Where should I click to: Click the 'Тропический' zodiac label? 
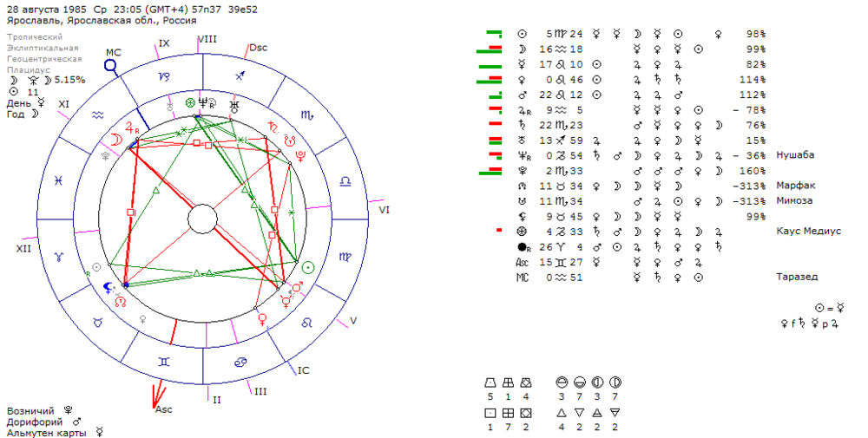tap(35, 37)
